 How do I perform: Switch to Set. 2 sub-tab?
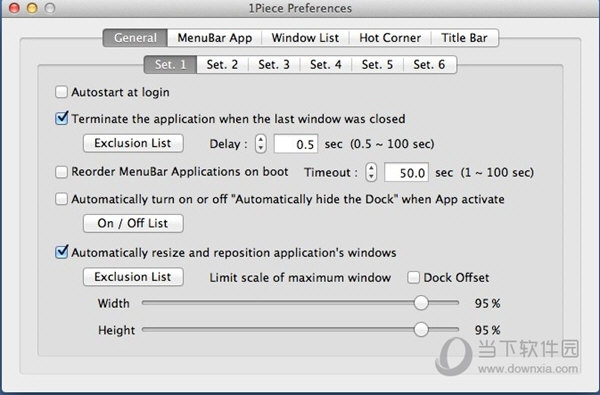222,64
